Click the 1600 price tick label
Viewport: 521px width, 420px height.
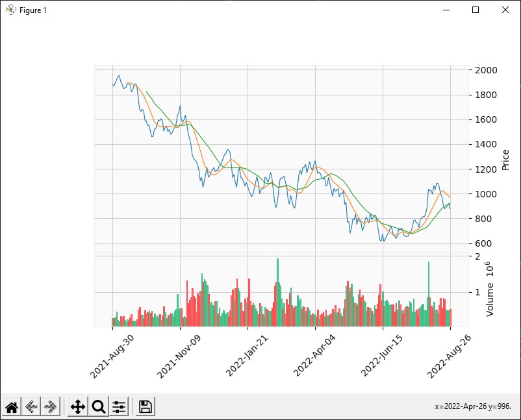(x=486, y=119)
